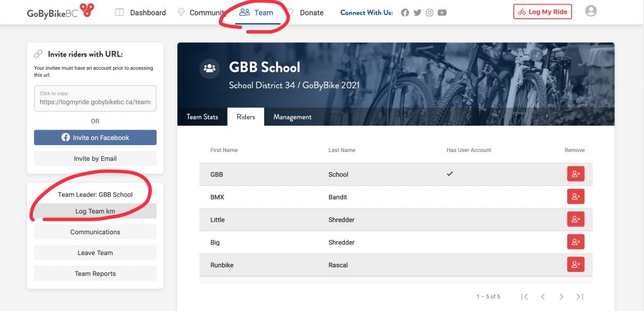This screenshot has height=311, width=644.
Task: Go to the last riders page
Action: click(x=579, y=297)
